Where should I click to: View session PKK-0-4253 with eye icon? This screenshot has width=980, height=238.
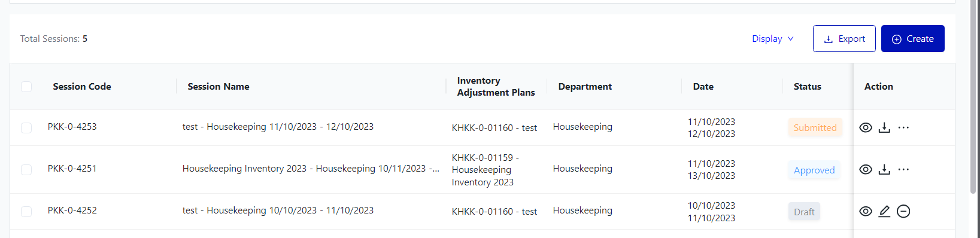(x=866, y=127)
